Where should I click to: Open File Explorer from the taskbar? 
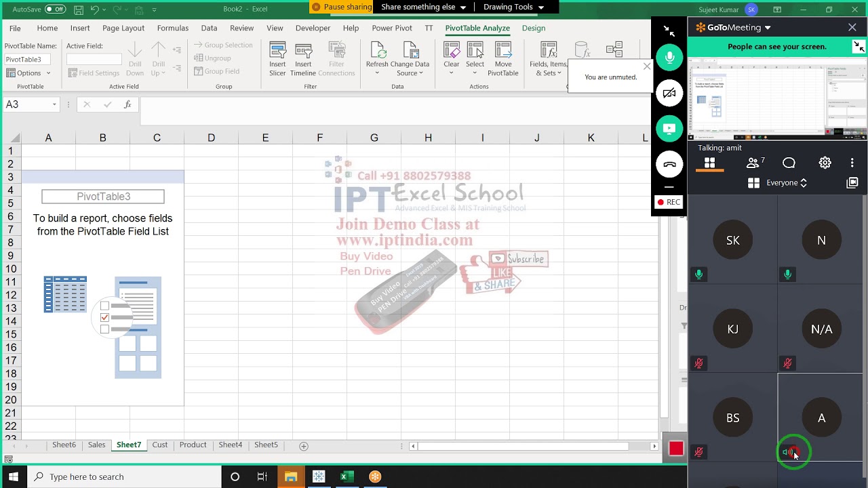[290, 476]
